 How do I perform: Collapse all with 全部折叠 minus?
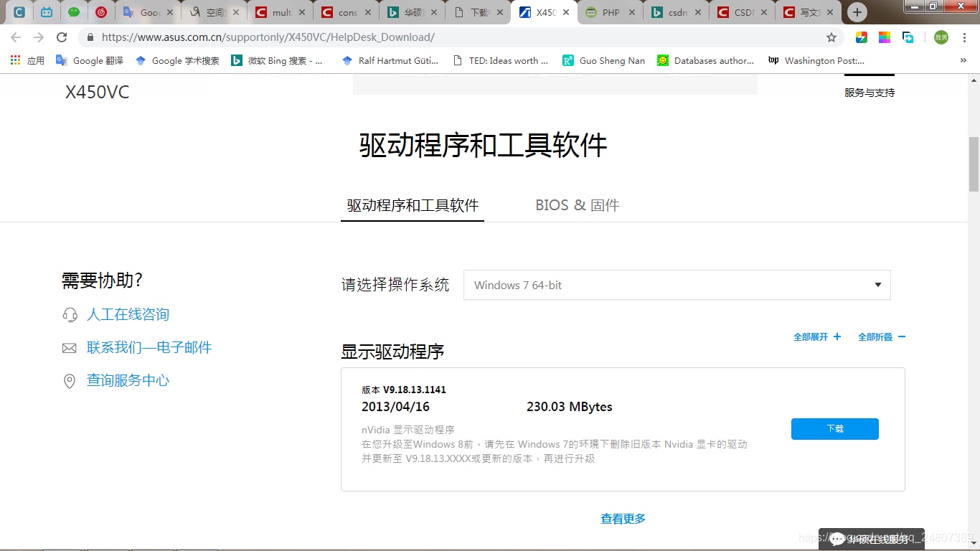pos(882,336)
